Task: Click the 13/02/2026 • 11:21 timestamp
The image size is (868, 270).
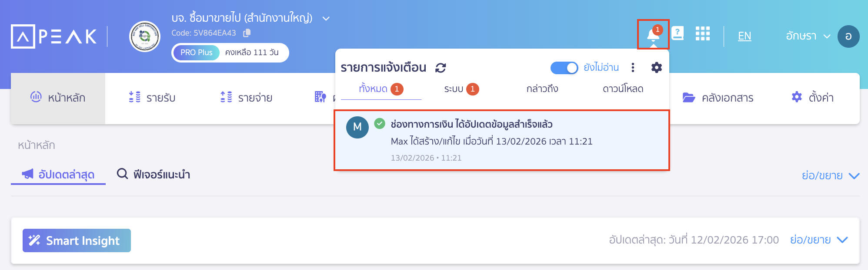Action: click(x=426, y=158)
